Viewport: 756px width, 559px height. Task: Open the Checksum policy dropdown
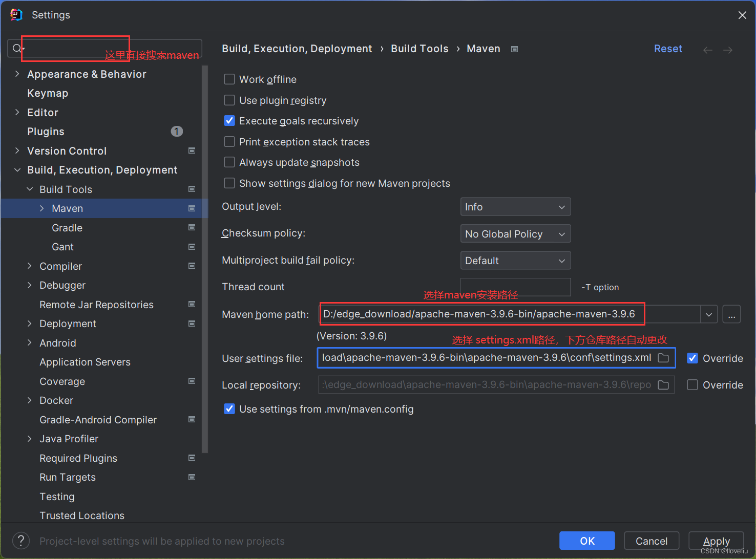(x=515, y=234)
